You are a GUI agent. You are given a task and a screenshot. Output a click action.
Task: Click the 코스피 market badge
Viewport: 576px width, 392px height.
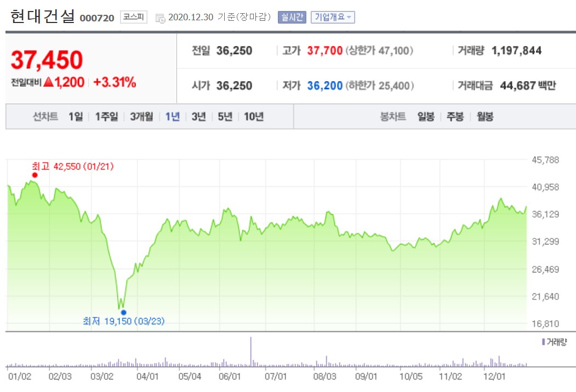(133, 17)
